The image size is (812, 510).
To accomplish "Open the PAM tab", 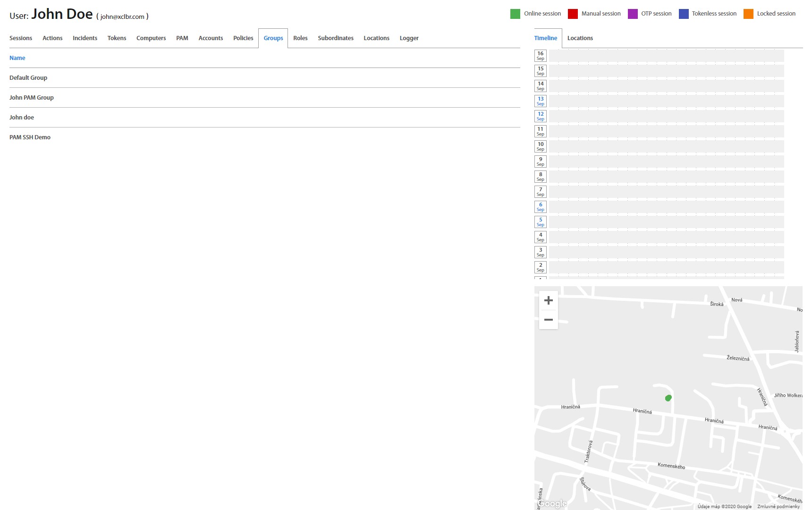I will pyautogui.click(x=182, y=38).
